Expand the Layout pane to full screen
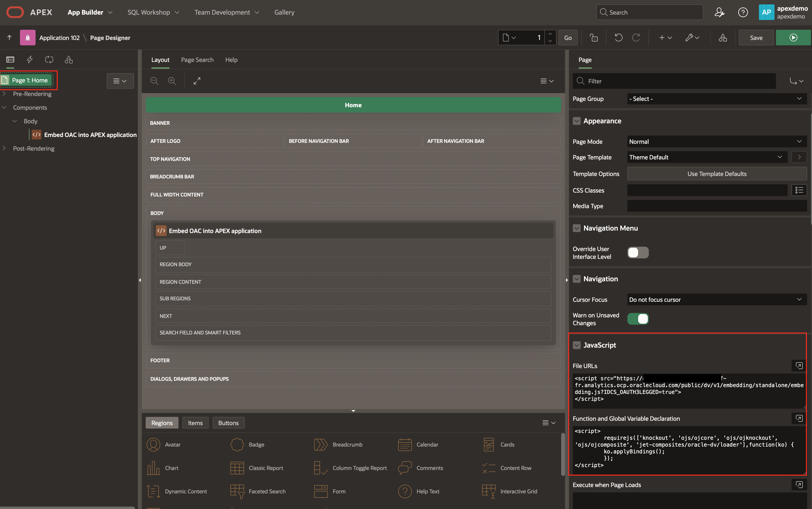The width and height of the screenshot is (812, 509). coord(197,81)
